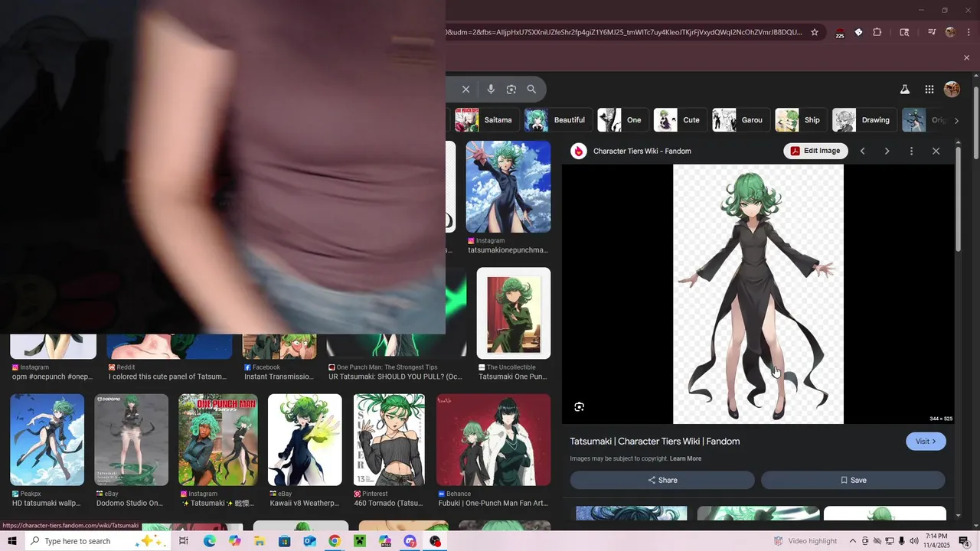Open Outlook from the taskbar
Screen dimensions: 980x551
(309, 541)
